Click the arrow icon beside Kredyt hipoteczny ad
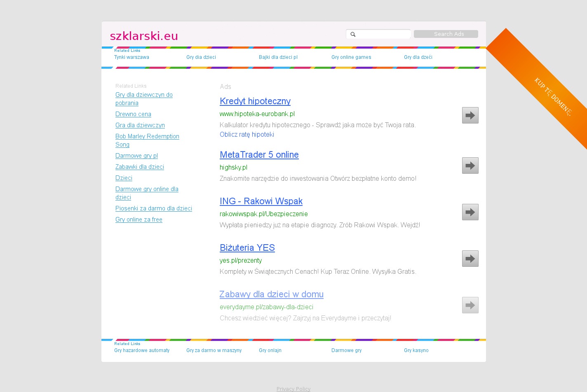The image size is (587, 392). point(470,115)
